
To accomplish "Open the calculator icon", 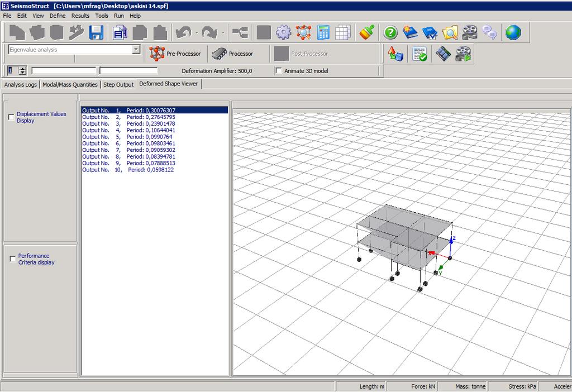I will 323,32.
